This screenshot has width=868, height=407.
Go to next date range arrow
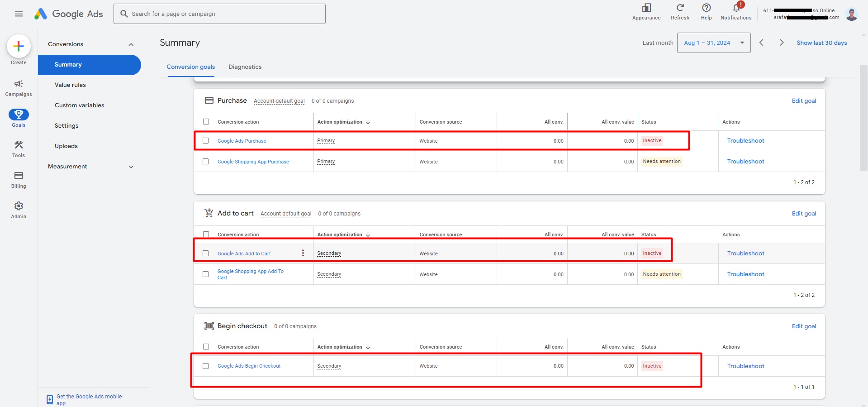781,43
